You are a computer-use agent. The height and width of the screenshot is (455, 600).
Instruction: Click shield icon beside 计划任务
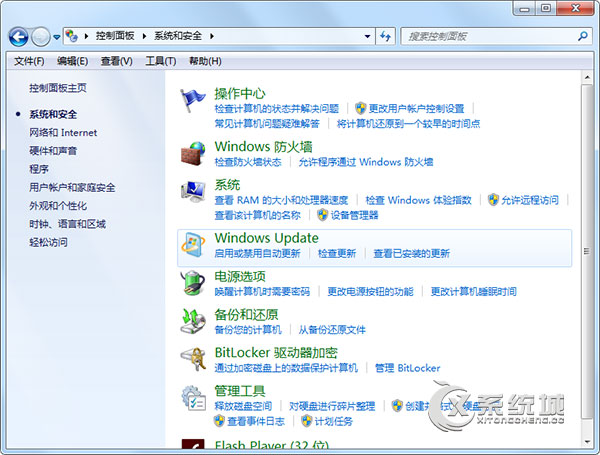[306, 421]
